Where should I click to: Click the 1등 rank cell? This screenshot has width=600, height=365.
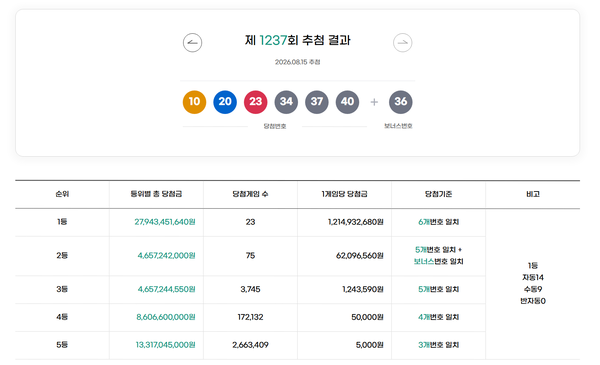(62, 222)
